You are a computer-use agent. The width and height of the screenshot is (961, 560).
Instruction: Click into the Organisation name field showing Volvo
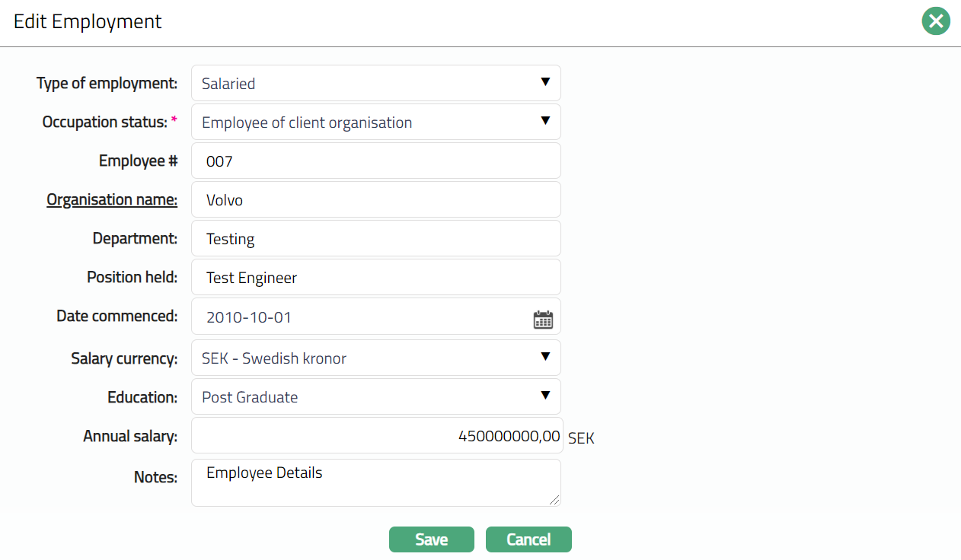click(x=375, y=200)
